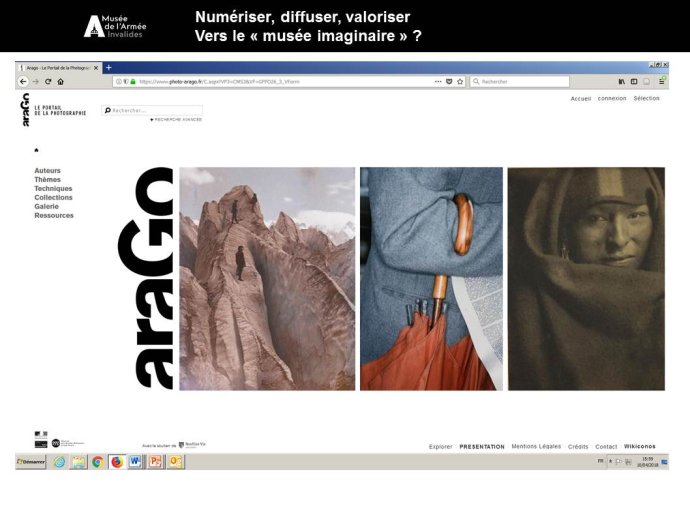The width and height of the screenshot is (690, 517).
Task: Open the Ressources menu item
Action: [54, 215]
